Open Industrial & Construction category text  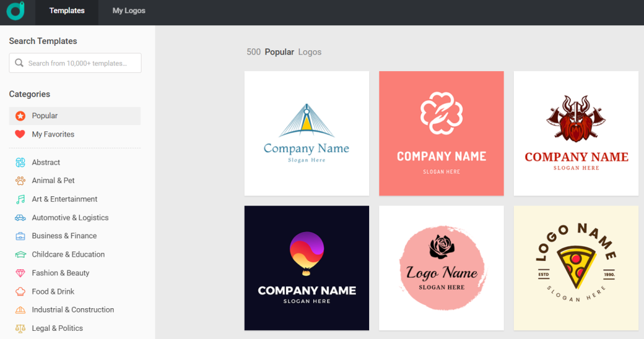point(73,309)
